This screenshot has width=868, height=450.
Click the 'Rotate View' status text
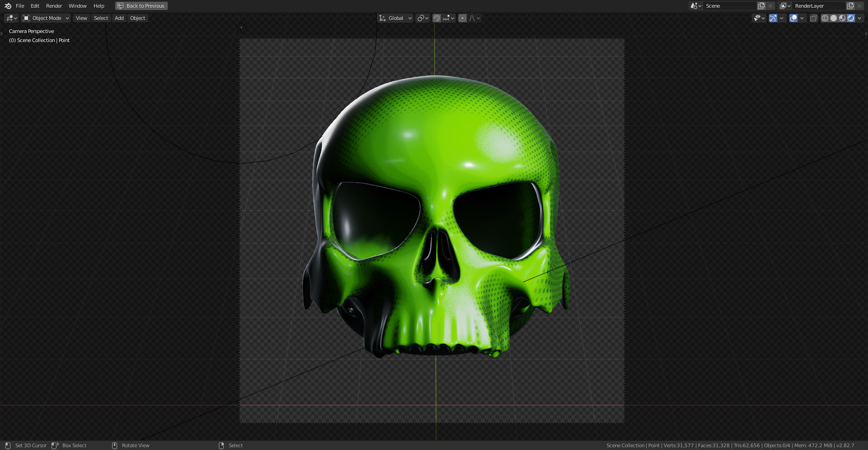point(136,445)
